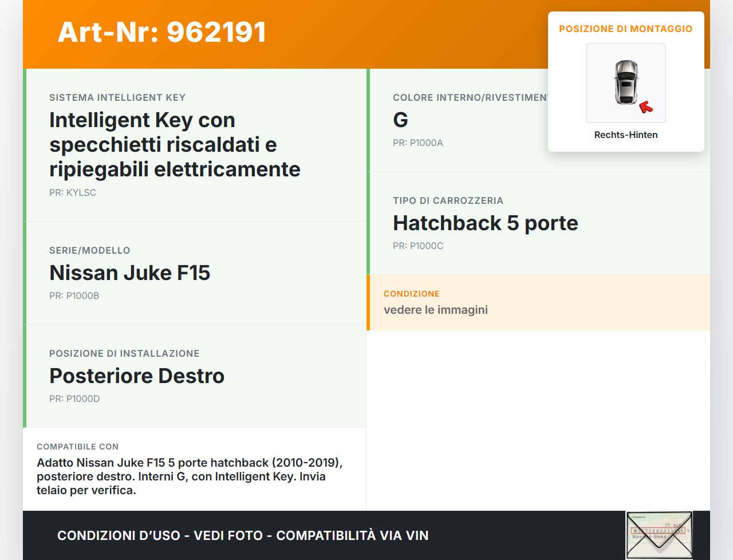The height and width of the screenshot is (560, 733).
Task: Select the Intelligent Key specification value
Action: pos(175,144)
